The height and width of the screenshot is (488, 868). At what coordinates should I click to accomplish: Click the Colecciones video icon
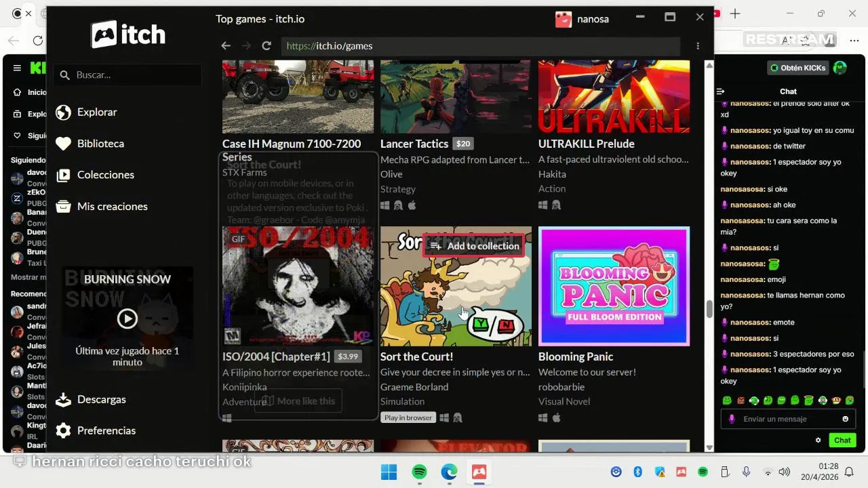[x=63, y=175]
